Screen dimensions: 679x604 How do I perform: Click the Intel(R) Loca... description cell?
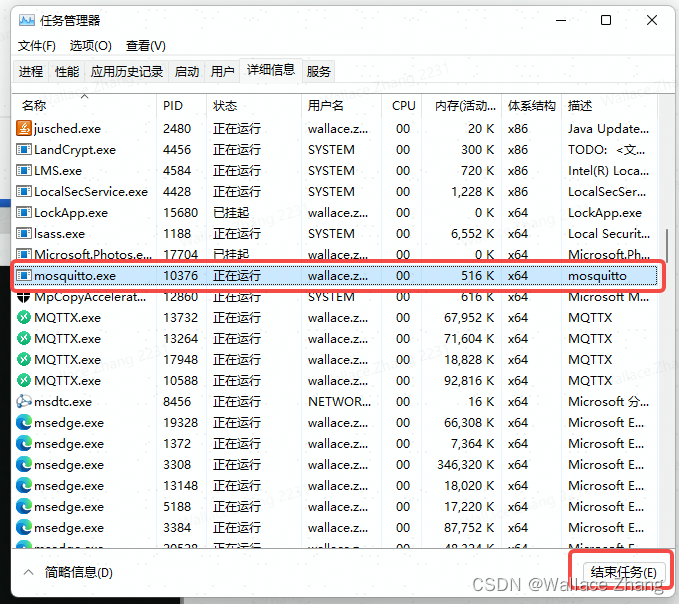click(608, 171)
